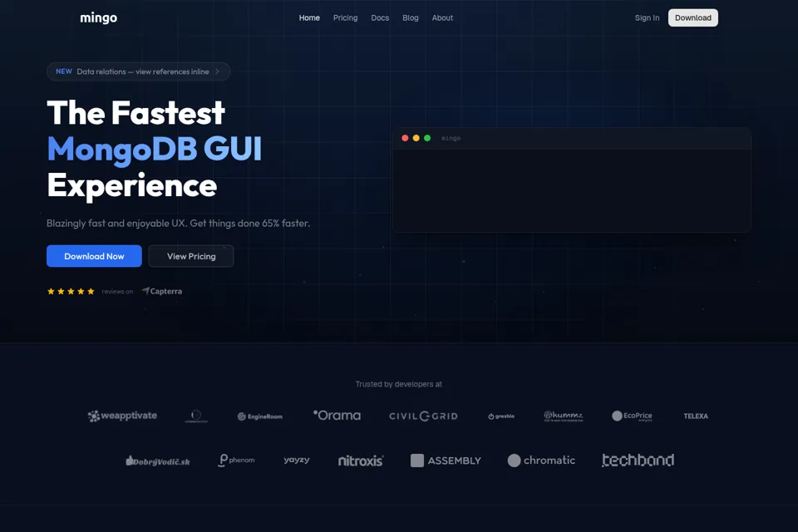This screenshot has height=532, width=798.
Task: Click the Sign In link
Action: pos(647,17)
